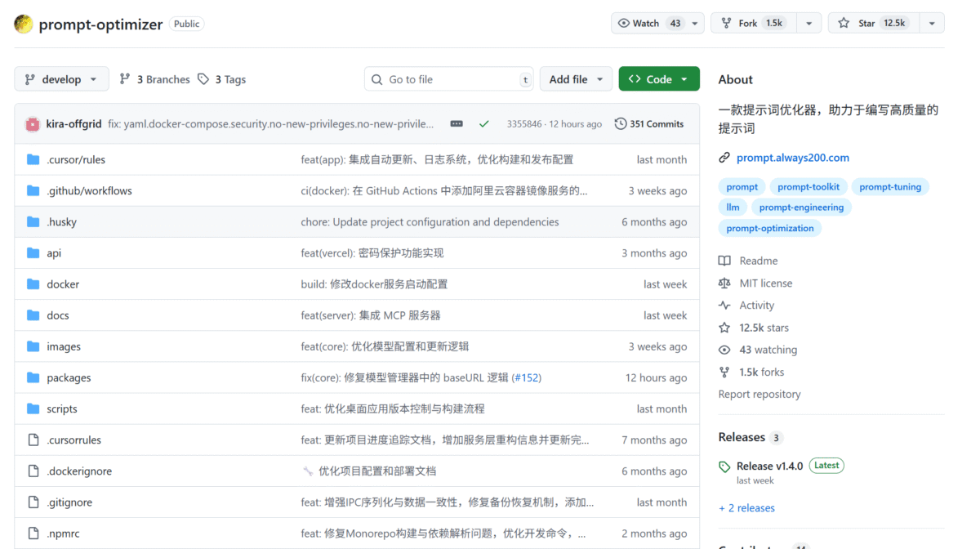Open the Star lists dropdown arrow

pyautogui.click(x=931, y=23)
